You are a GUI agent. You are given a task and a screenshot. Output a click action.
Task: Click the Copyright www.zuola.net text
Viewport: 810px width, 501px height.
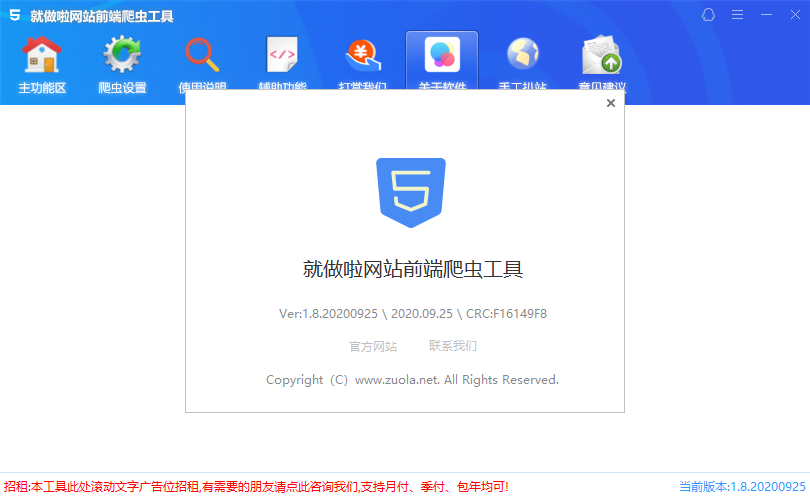[412, 380]
